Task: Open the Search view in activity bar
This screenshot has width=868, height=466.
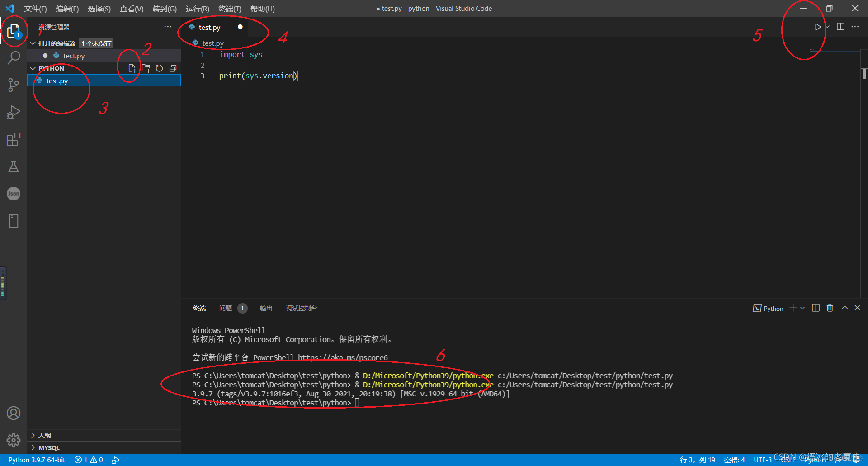Action: click(x=14, y=58)
